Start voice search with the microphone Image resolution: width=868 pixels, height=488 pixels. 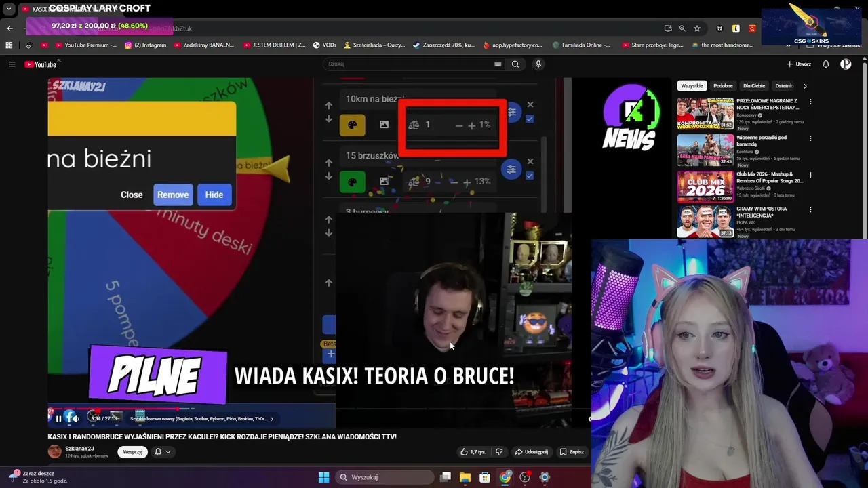coord(538,64)
